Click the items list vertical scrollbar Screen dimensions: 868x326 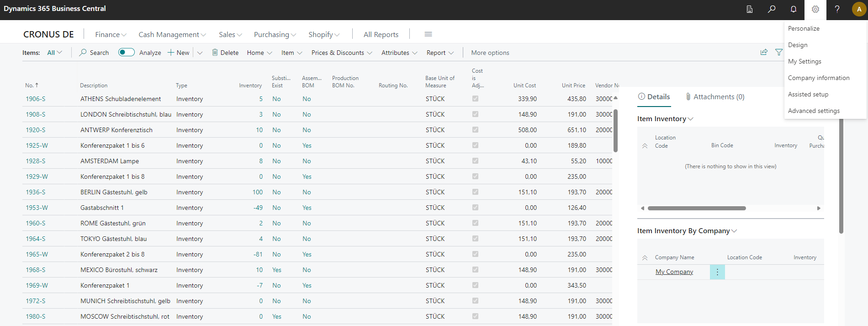pyautogui.click(x=615, y=130)
